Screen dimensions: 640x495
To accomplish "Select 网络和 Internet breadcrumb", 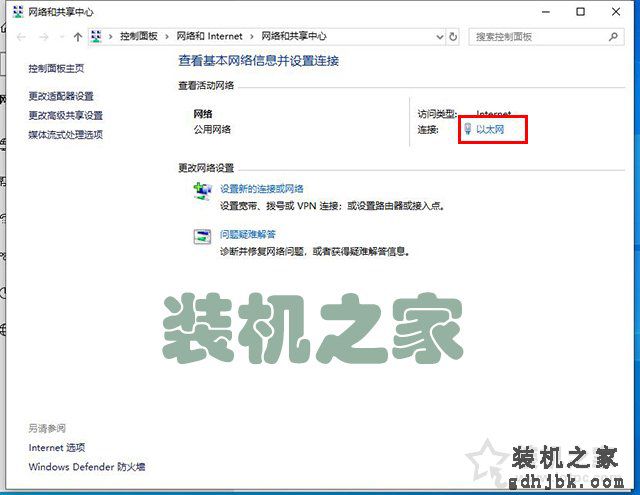I will (x=209, y=36).
